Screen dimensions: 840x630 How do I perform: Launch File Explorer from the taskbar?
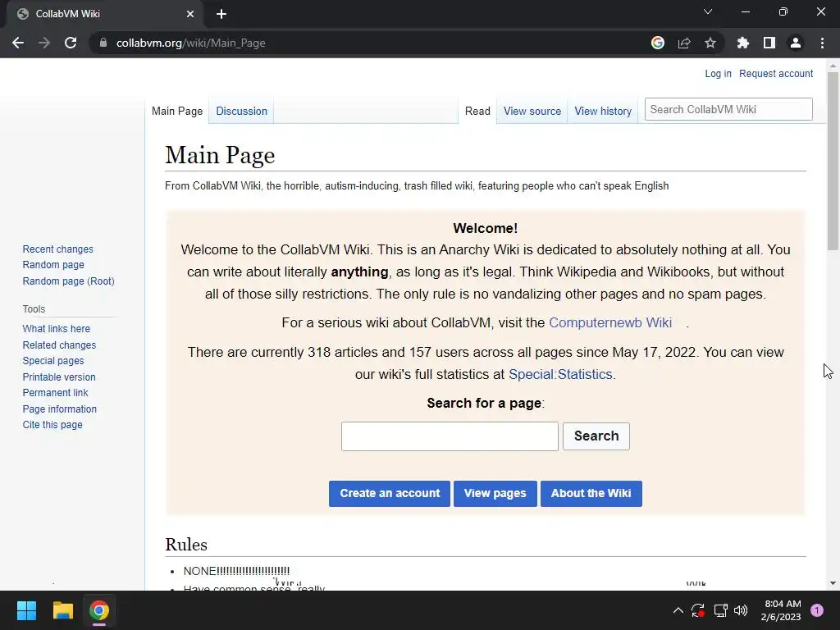click(62, 610)
